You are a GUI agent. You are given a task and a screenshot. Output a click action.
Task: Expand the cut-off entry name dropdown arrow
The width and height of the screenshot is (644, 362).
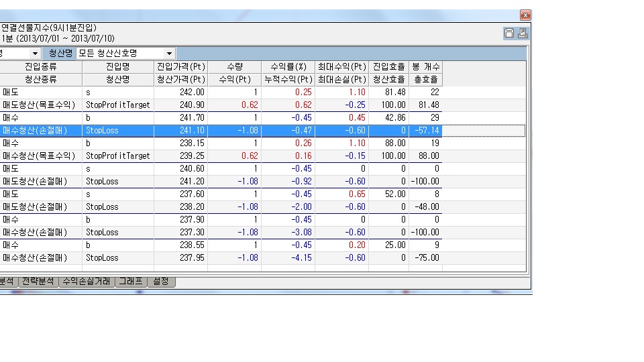[x=35, y=54]
